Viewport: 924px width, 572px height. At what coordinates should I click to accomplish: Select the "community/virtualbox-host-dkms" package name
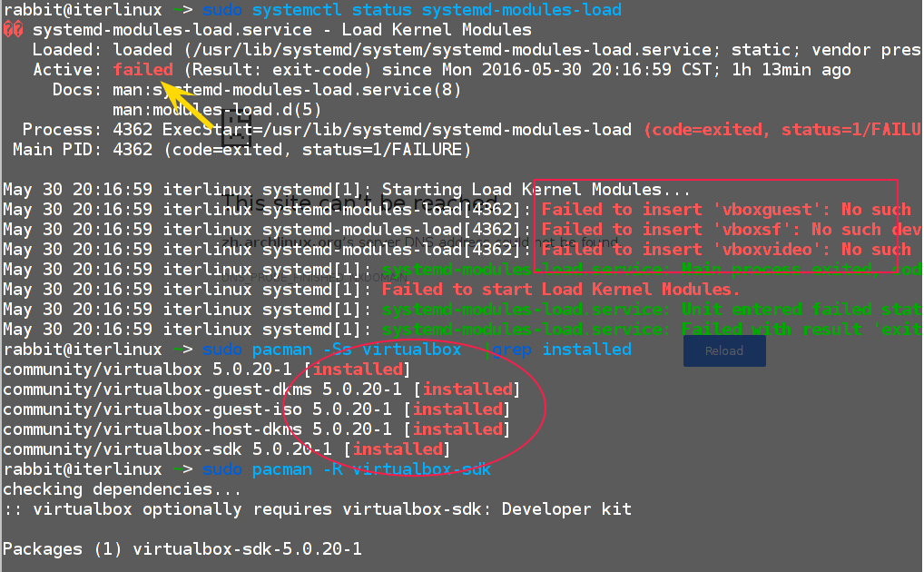[152, 430]
